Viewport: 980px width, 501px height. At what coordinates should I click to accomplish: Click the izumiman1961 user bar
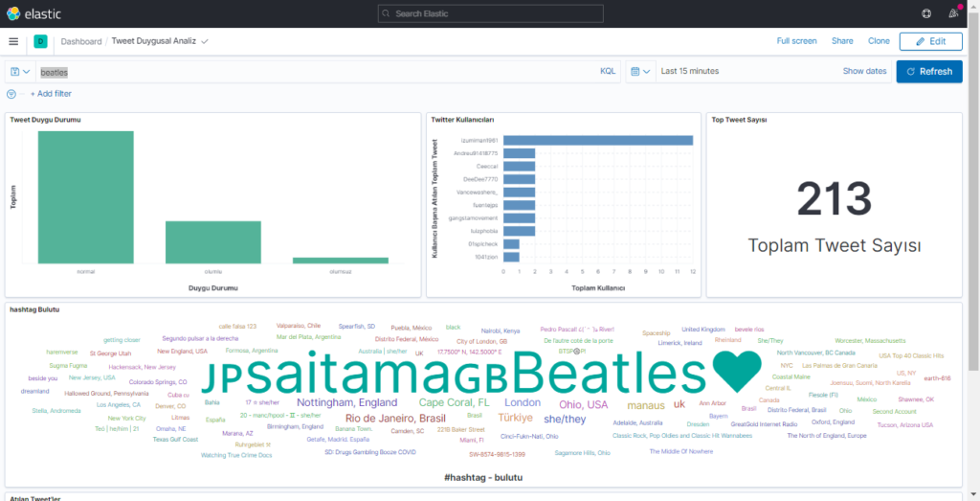point(598,140)
